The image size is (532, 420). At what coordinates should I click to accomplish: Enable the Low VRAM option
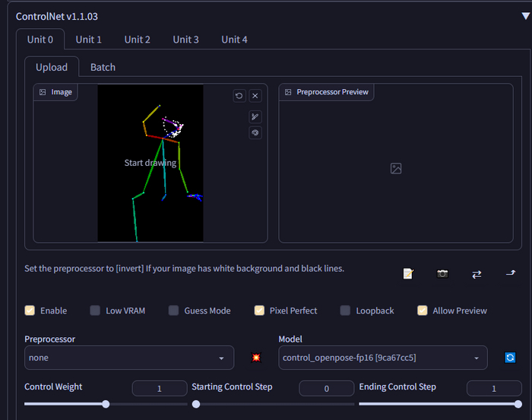click(x=95, y=310)
